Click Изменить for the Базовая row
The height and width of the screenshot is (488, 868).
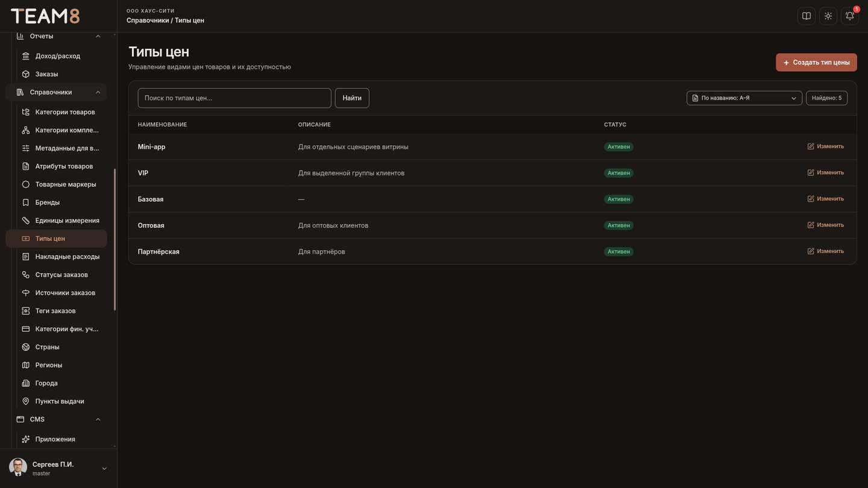pos(826,199)
